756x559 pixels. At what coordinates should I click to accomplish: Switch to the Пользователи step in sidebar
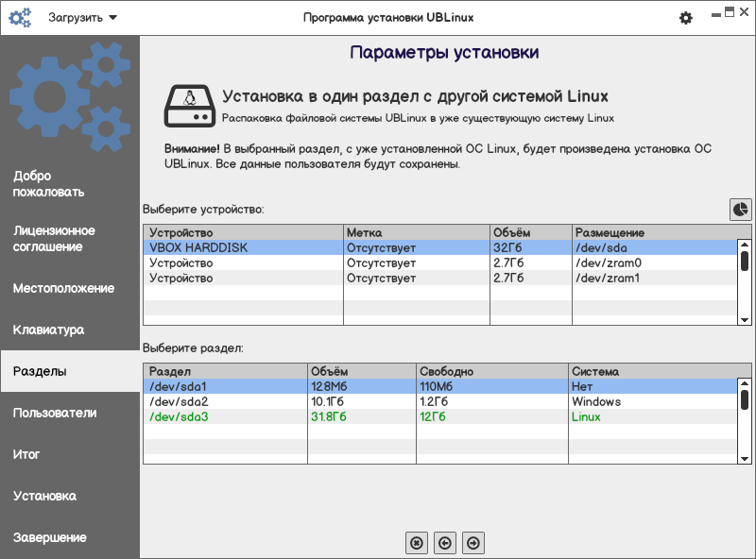click(55, 413)
